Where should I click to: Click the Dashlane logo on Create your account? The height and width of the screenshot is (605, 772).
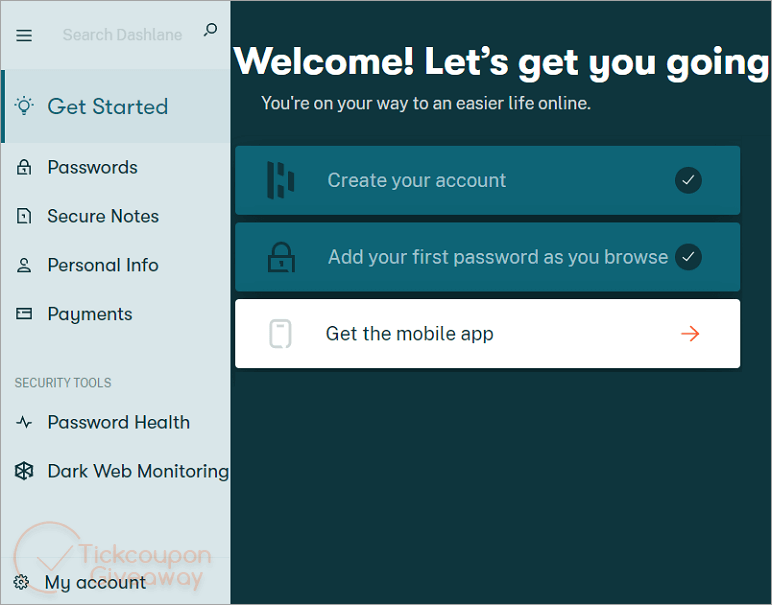pyautogui.click(x=281, y=180)
